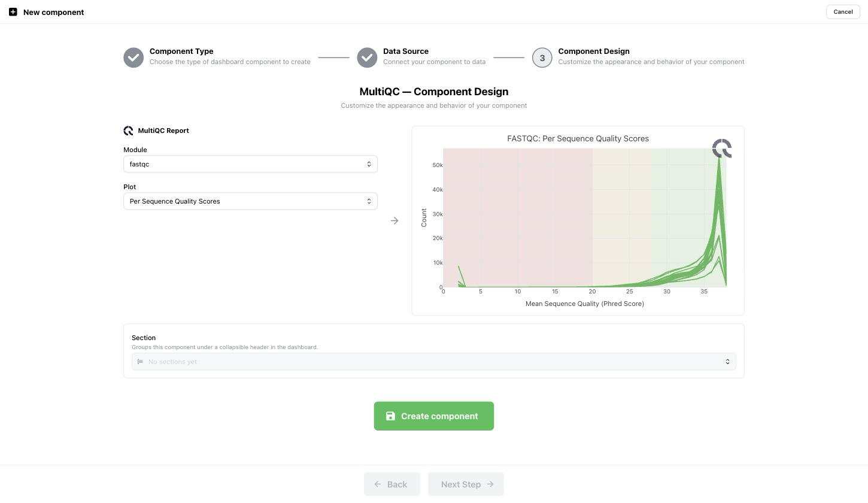The width and height of the screenshot is (868, 503).
Task: Click the Plot field label
Action: coord(130,187)
